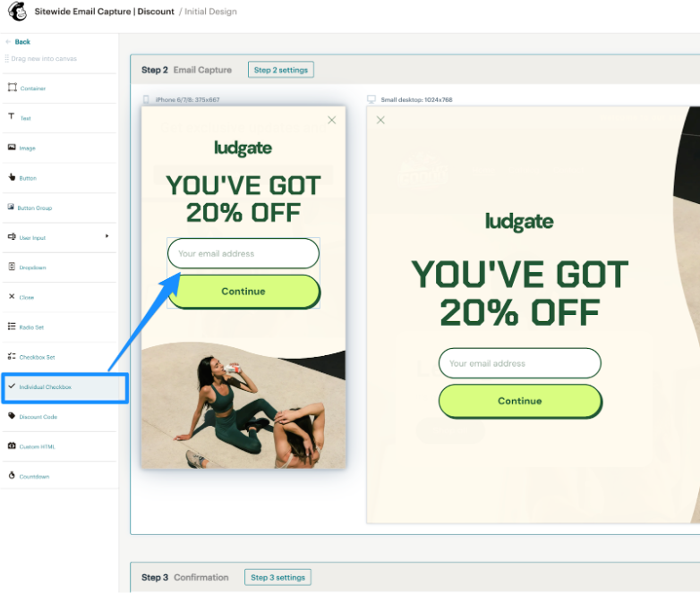Click the Mailchimp logo icon

[17, 13]
